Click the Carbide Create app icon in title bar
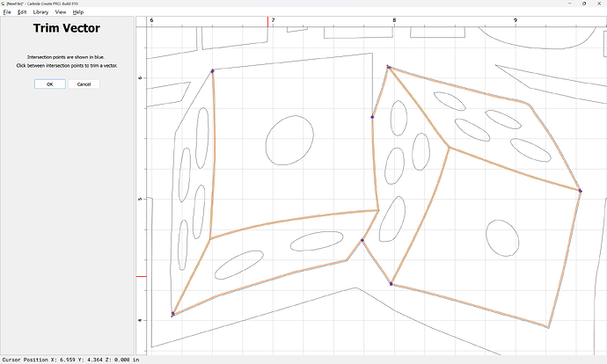Image resolution: width=607 pixels, height=364 pixels. tap(4, 4)
